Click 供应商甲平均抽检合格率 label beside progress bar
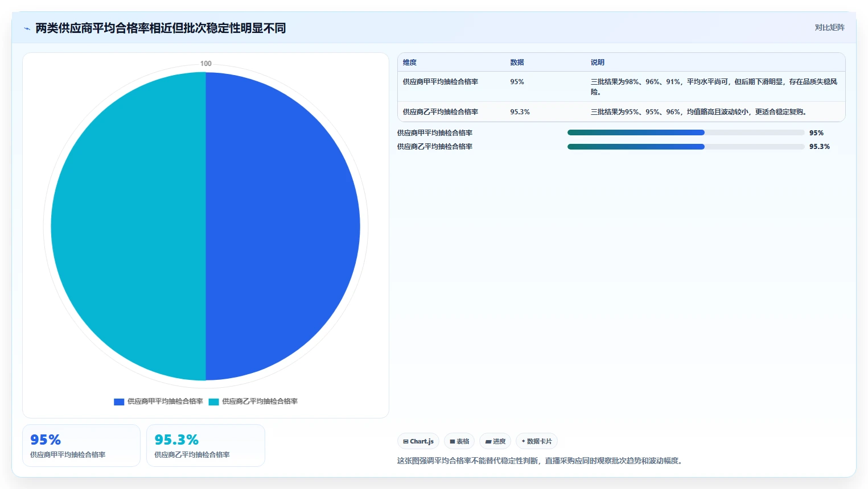Viewport: 868px width, 489px height. click(435, 133)
